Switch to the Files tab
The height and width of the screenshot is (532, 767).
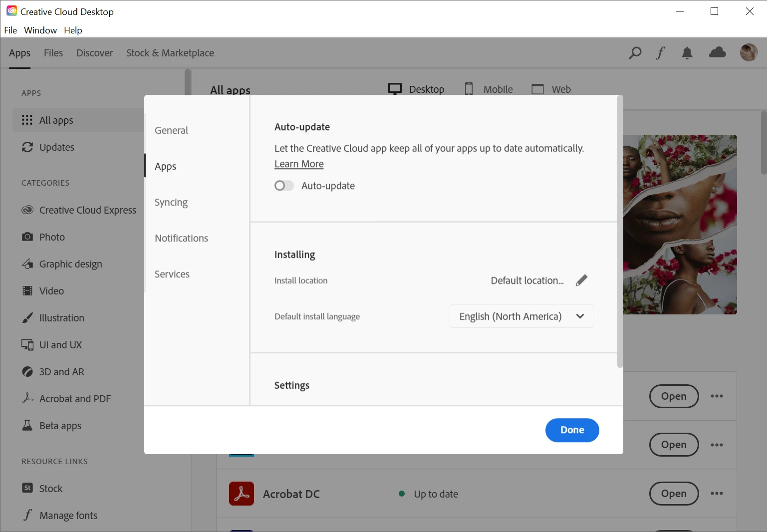click(x=53, y=53)
